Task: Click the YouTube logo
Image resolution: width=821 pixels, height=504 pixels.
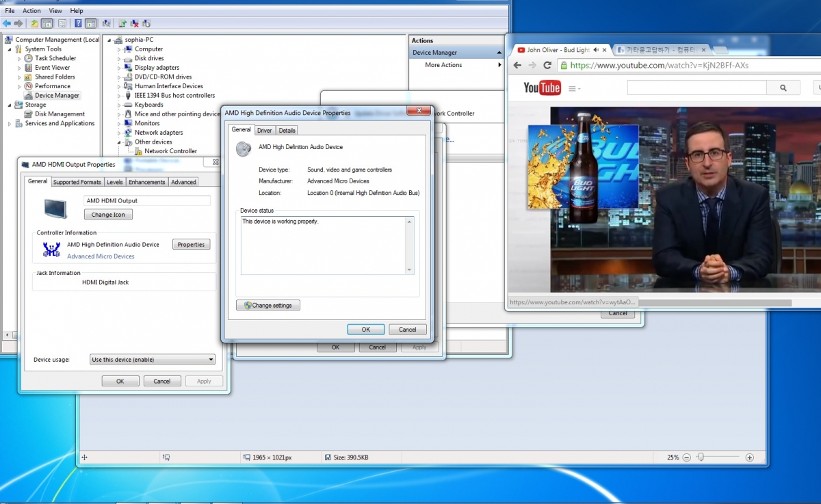Action: [542, 88]
